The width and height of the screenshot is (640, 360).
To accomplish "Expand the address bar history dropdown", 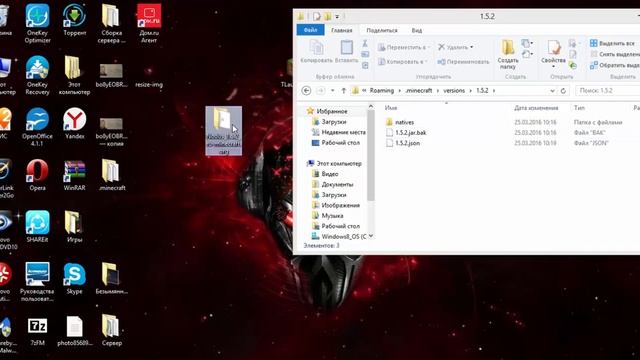I will [552, 91].
